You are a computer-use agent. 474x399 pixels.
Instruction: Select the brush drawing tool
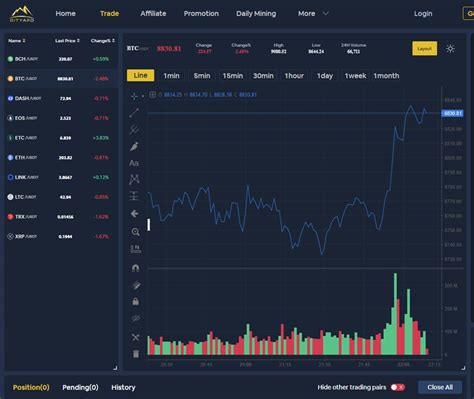tap(134, 146)
